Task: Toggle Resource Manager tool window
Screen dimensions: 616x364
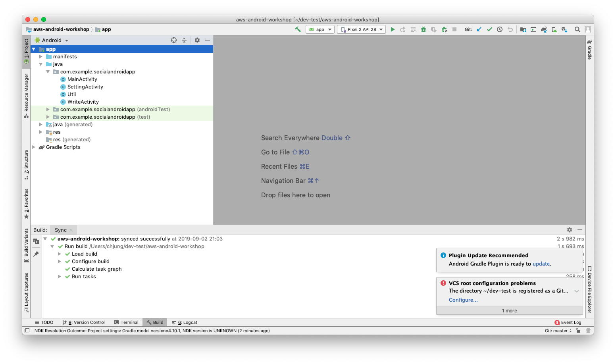Action: pos(27,96)
